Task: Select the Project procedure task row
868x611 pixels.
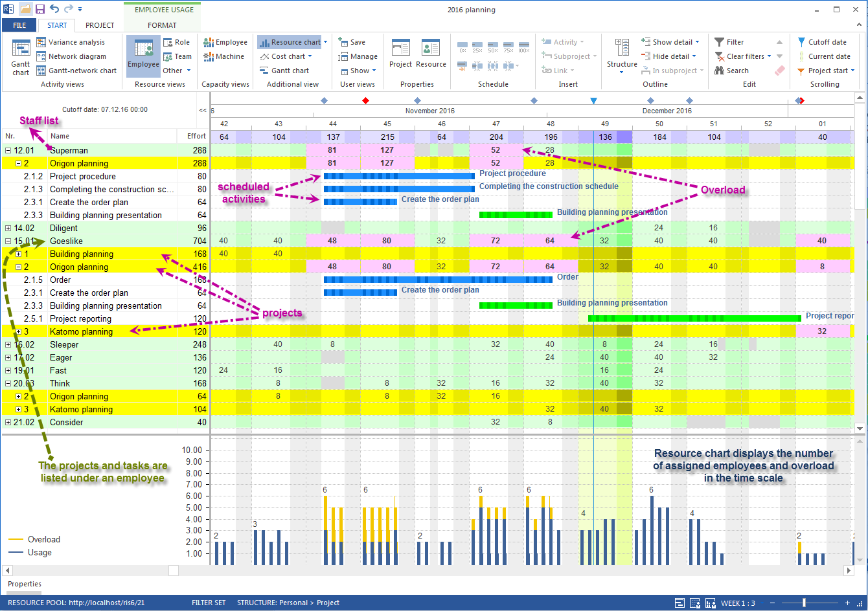Action: pyautogui.click(x=105, y=176)
